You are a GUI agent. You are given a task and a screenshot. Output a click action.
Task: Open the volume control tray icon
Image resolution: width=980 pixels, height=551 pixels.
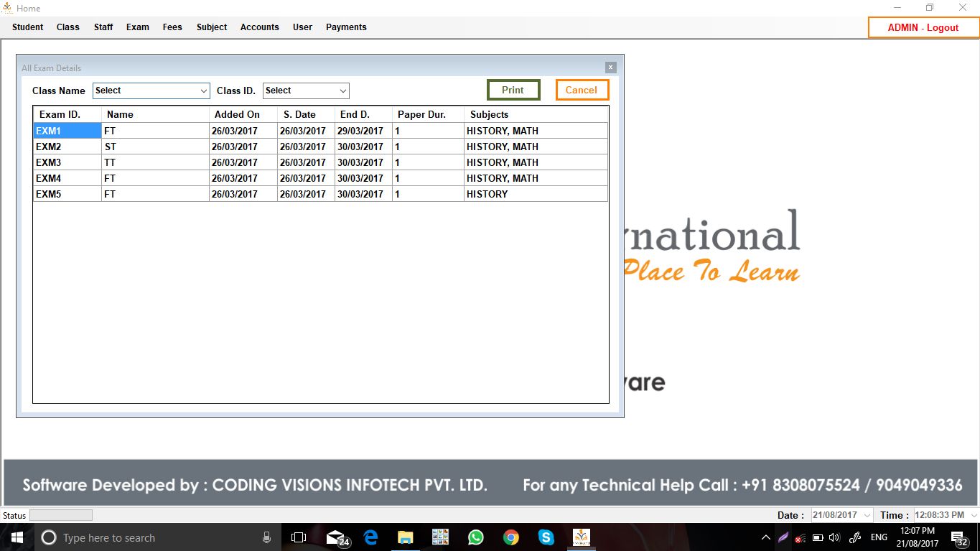[834, 537]
